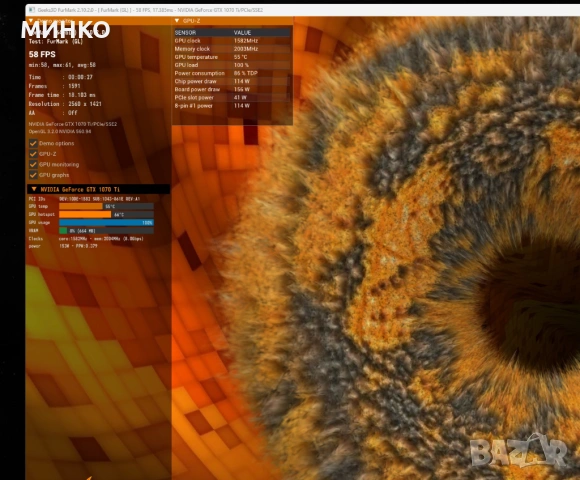Select the PCIe slot power row
580x480 pixels.
coord(232,98)
